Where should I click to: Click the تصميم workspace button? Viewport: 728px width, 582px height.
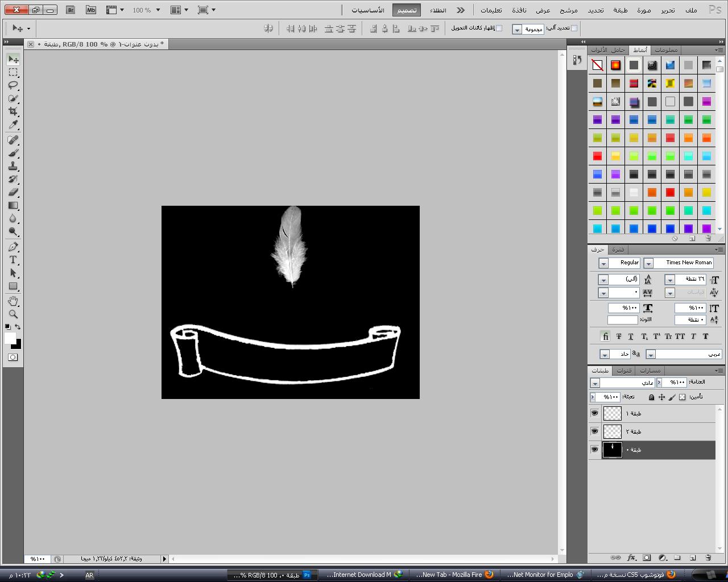pyautogui.click(x=407, y=10)
